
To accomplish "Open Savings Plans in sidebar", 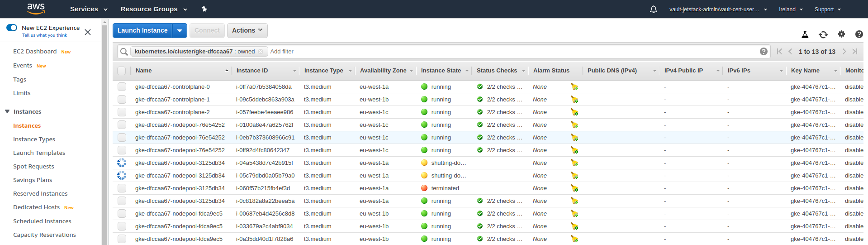I will (33, 180).
